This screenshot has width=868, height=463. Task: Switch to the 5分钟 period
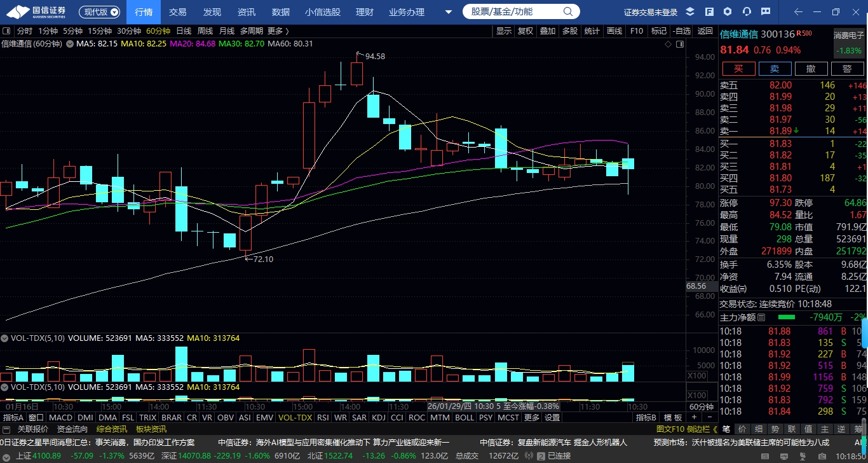(72, 31)
